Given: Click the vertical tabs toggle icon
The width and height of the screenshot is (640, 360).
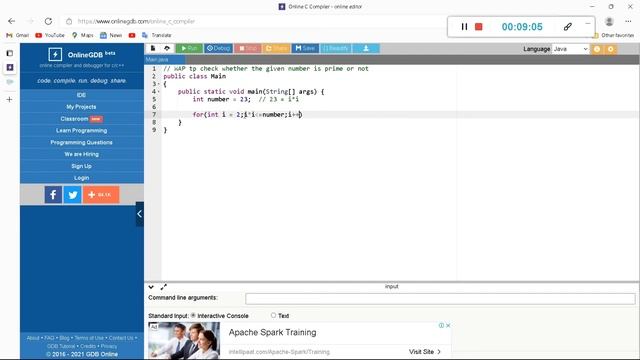Looking at the screenshot, I should 10,53.
